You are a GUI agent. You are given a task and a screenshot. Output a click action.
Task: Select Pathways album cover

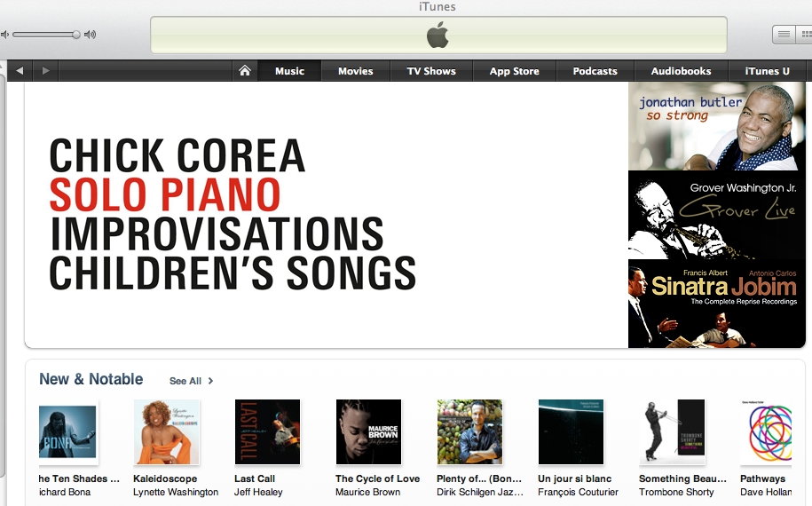click(767, 432)
